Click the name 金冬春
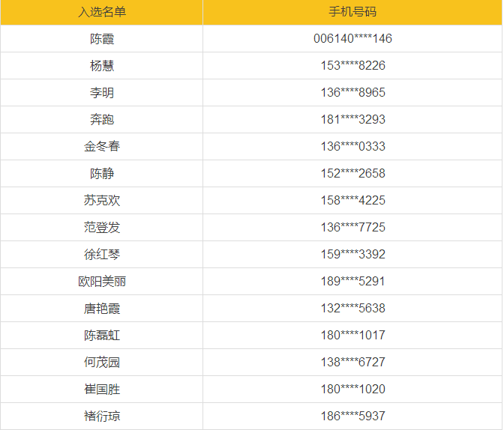The image size is (504, 430). click(x=101, y=146)
